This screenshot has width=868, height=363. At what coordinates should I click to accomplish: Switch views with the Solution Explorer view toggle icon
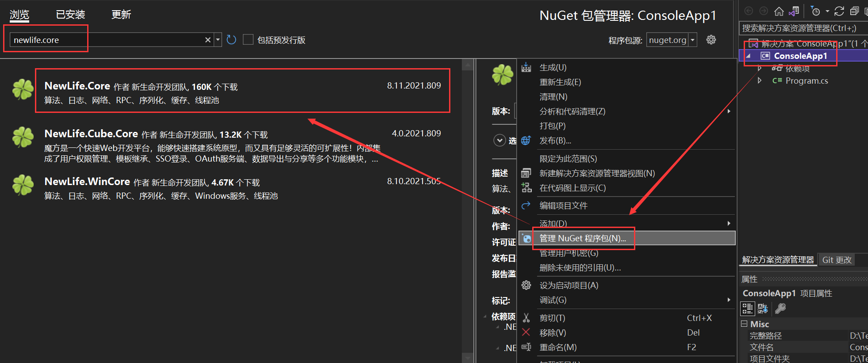click(x=794, y=11)
